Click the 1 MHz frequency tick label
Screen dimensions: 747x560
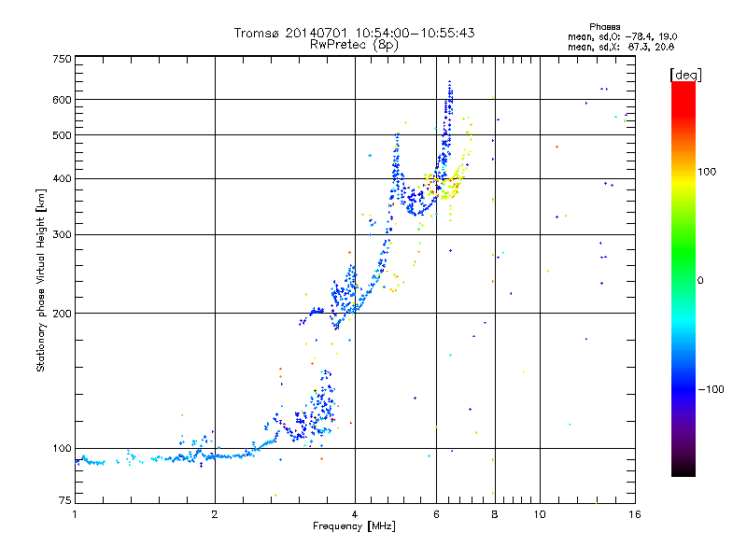75,515
